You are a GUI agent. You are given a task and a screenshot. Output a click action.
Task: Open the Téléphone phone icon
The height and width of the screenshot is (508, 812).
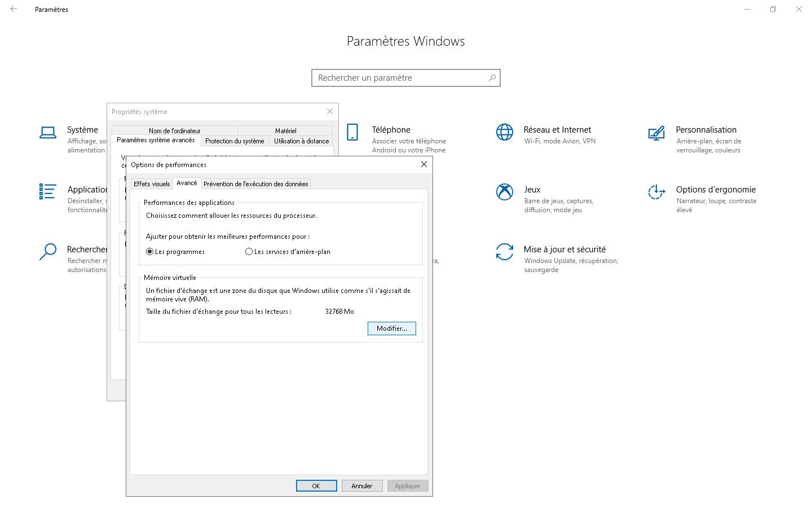(x=352, y=132)
